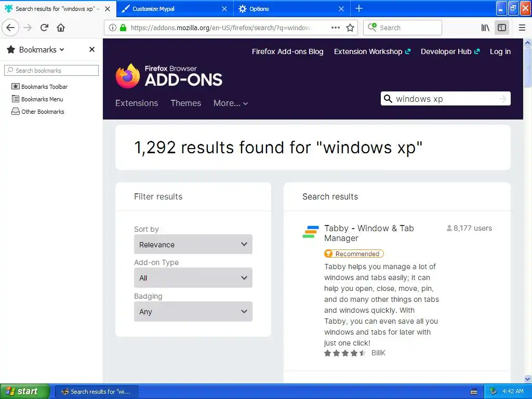Open Firefox Add-ons Blog link
The width and height of the screenshot is (532, 399).
coord(287,51)
